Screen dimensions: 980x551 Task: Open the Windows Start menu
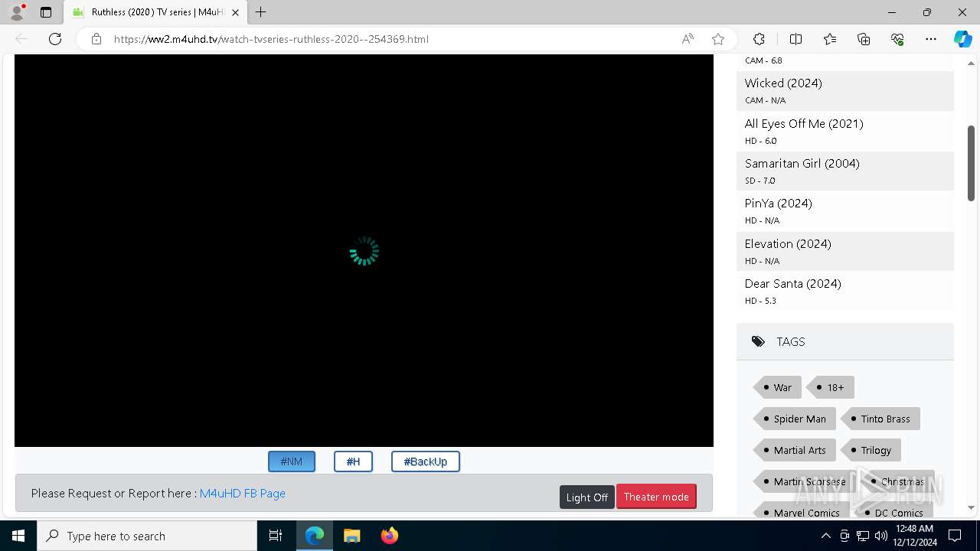coord(18,536)
